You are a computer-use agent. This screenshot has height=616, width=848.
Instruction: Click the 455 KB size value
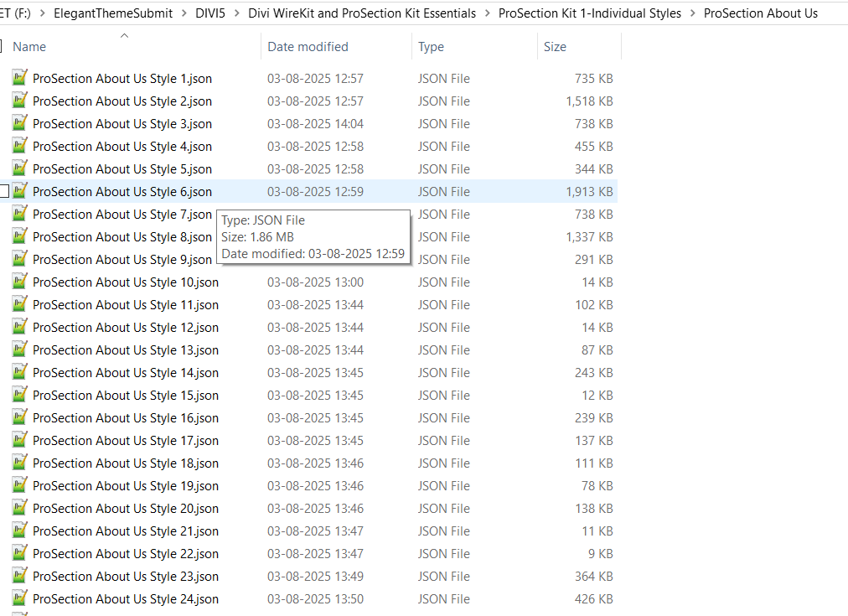tap(594, 147)
